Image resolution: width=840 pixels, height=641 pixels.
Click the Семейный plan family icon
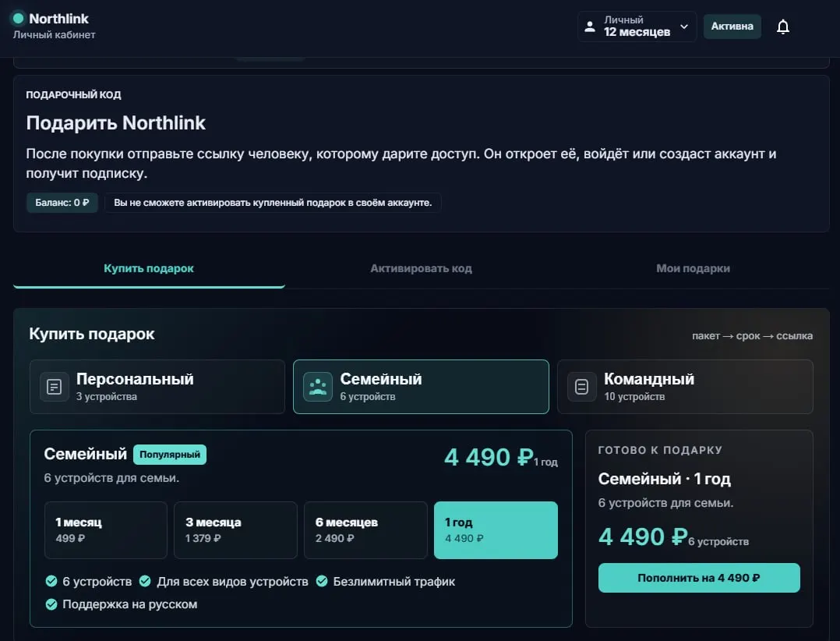coord(318,387)
